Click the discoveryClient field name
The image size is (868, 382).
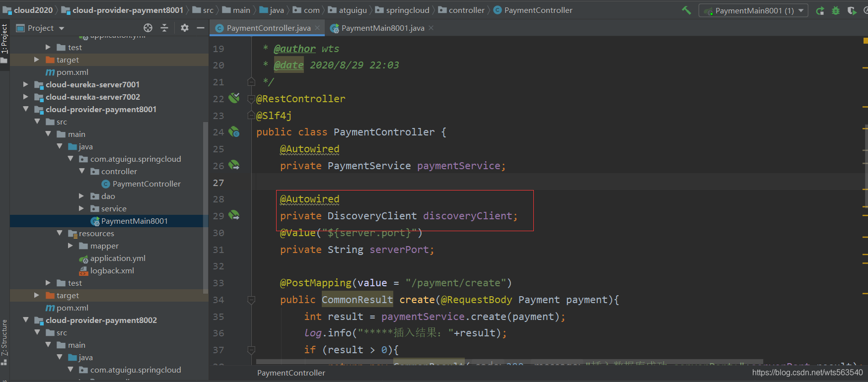pyautogui.click(x=467, y=216)
